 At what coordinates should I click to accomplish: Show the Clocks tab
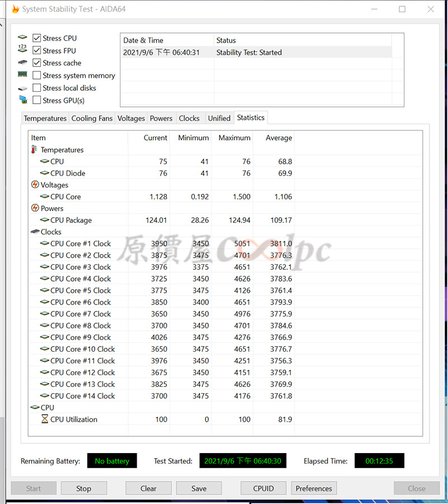click(x=189, y=118)
